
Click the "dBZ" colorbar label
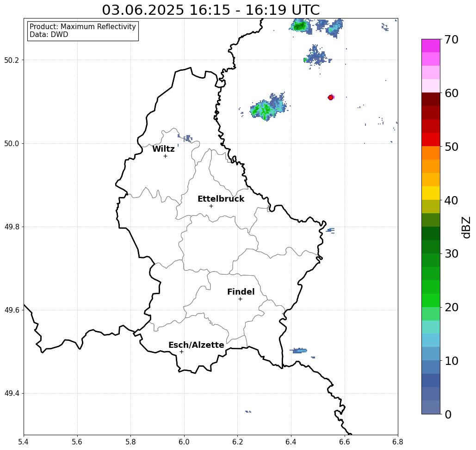pyautogui.click(x=466, y=227)
